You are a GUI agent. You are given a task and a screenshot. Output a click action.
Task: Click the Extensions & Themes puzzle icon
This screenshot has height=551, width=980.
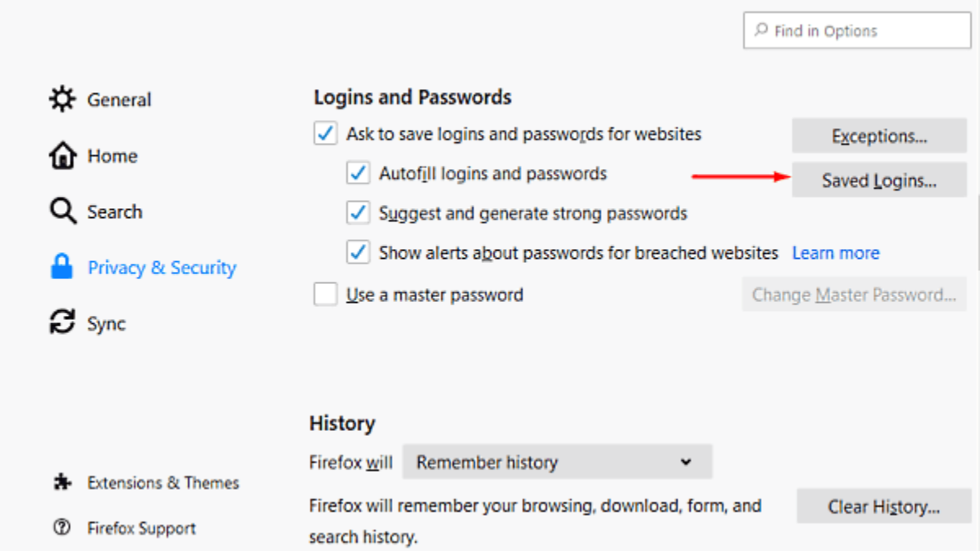tap(62, 482)
